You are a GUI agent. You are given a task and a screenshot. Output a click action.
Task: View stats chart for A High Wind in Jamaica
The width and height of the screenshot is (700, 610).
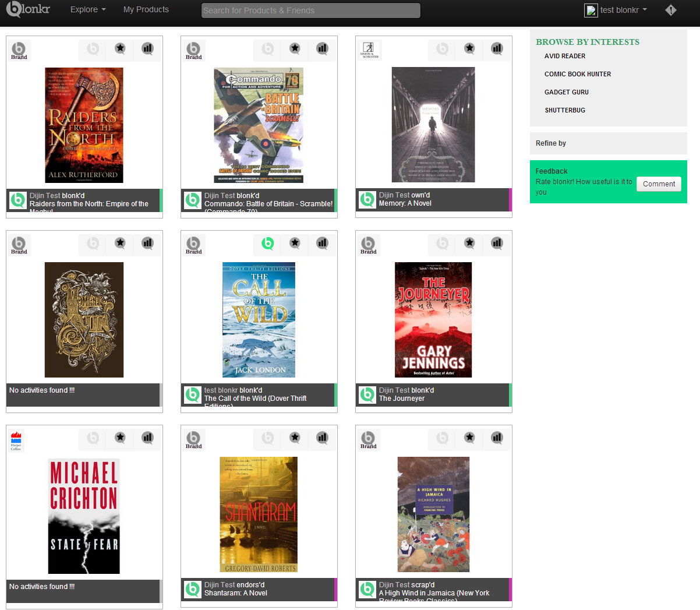pos(497,438)
